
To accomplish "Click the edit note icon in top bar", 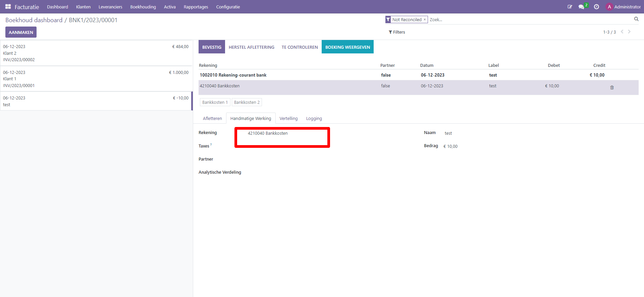I will (x=570, y=7).
